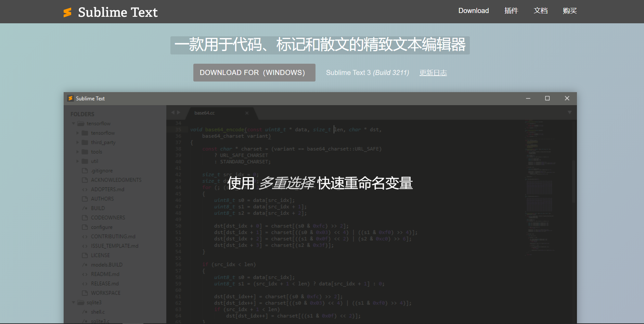Click the Sublime Text icon in the title bar
Image resolution: width=644 pixels, height=324 pixels.
click(x=71, y=98)
